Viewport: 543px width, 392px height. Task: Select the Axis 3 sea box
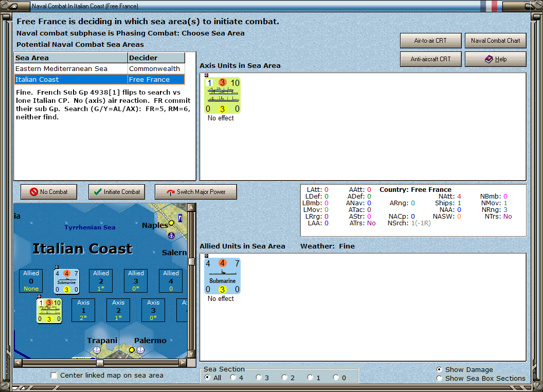tap(153, 310)
